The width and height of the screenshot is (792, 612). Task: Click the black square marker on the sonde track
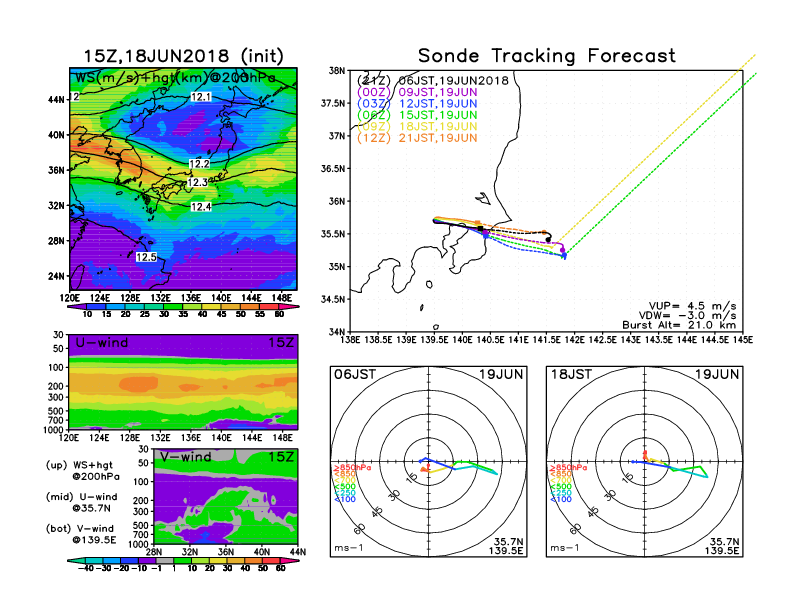[480, 228]
